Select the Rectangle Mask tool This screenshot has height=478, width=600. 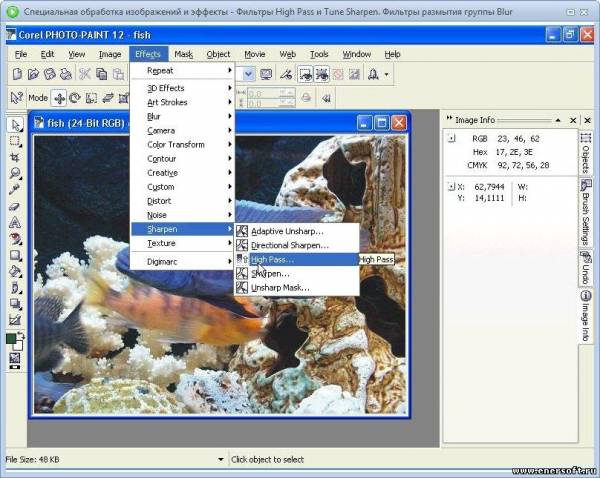15,141
